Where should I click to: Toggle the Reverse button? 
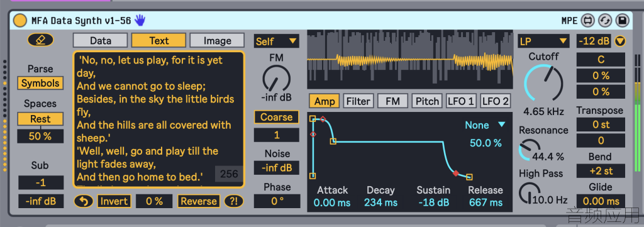199,201
